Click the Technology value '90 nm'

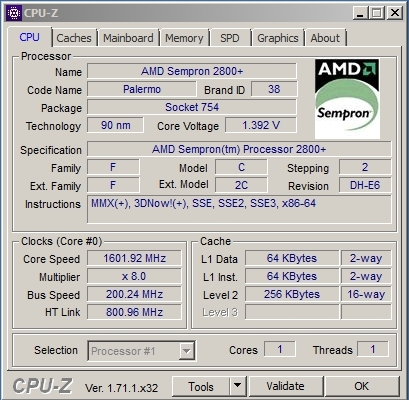115,125
